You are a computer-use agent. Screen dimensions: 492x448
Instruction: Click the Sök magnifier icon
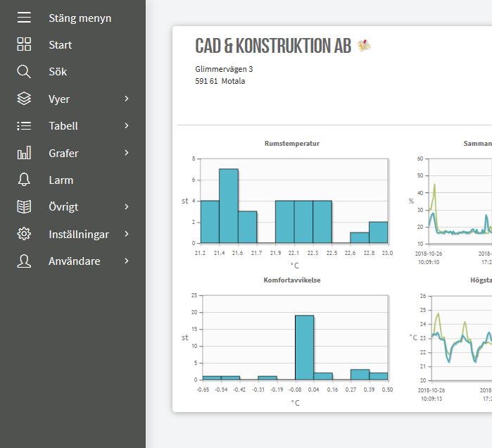point(24,72)
